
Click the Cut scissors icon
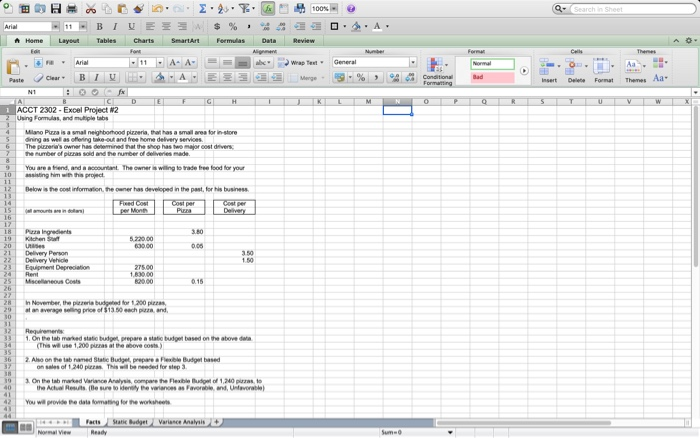tap(91, 8)
